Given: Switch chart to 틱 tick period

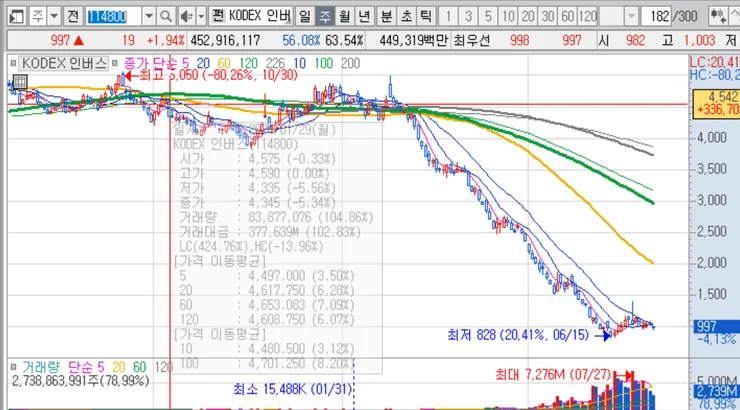Looking at the screenshot, I should (x=426, y=17).
